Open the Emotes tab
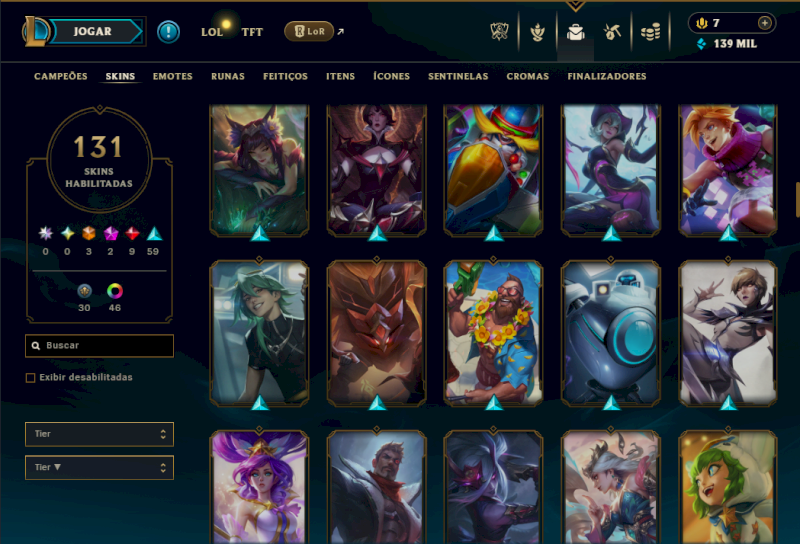The width and height of the screenshot is (800, 544). point(172,76)
